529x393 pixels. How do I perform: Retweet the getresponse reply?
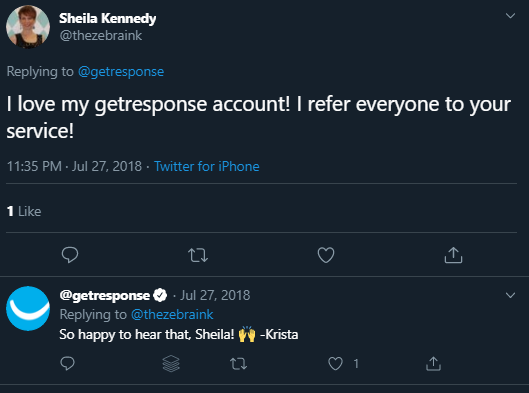click(239, 364)
